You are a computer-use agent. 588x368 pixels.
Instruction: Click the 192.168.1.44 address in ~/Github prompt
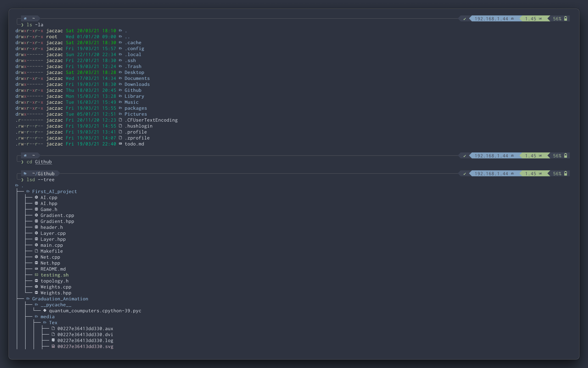[491, 173]
